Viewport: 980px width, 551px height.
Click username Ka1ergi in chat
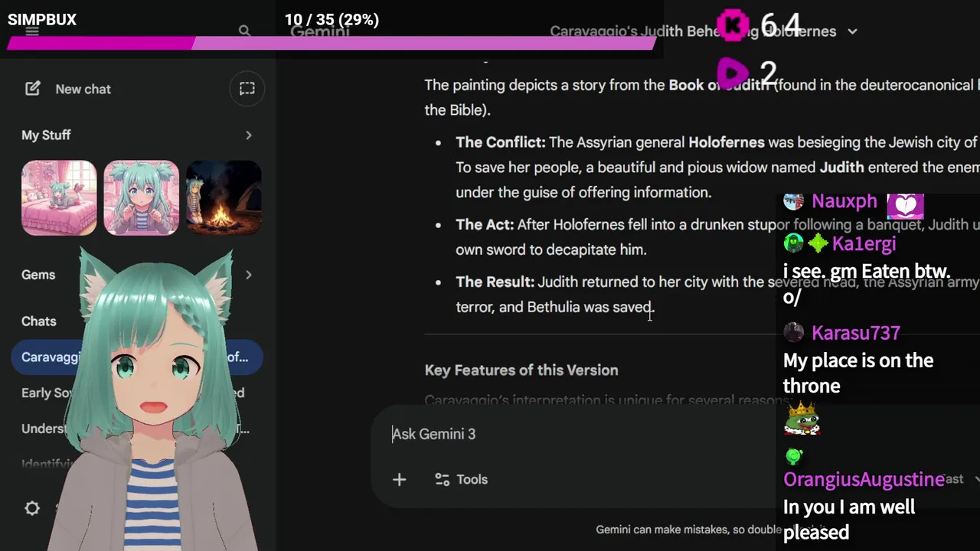tap(864, 244)
